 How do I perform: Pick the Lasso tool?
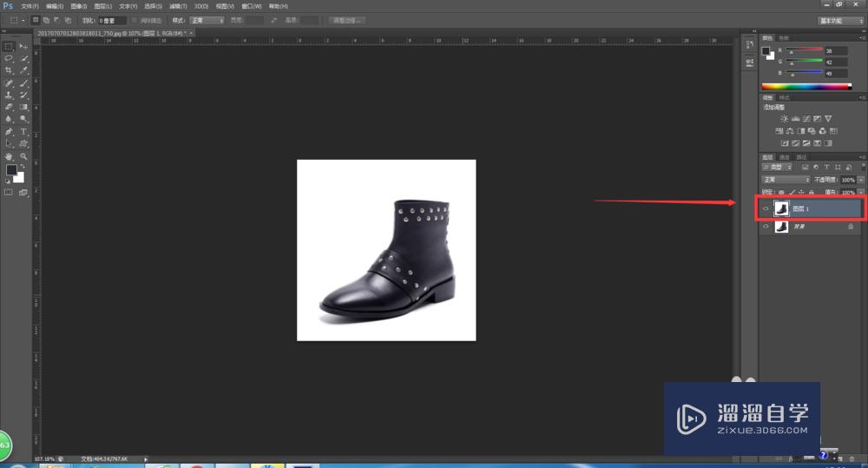(9, 58)
